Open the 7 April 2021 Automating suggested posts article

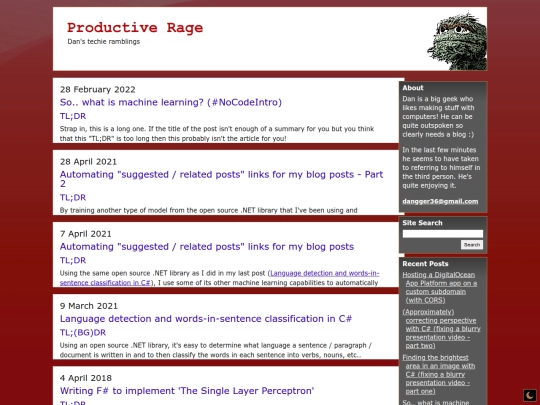coord(207,247)
